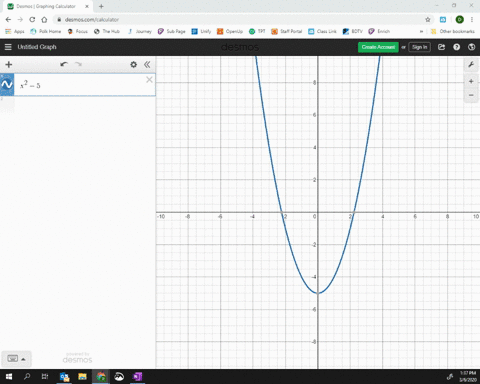480x384 pixels.
Task: Open the Enrich bookmark
Action: click(x=379, y=31)
